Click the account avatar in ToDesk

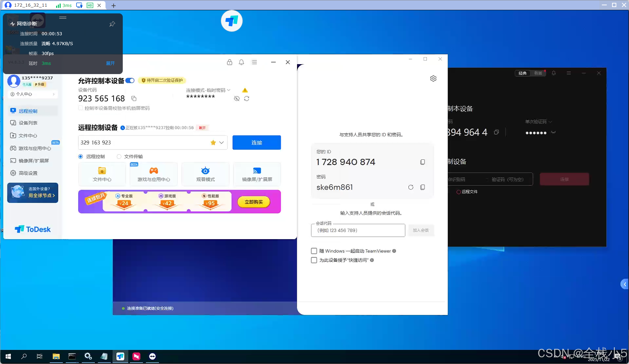tap(14, 81)
